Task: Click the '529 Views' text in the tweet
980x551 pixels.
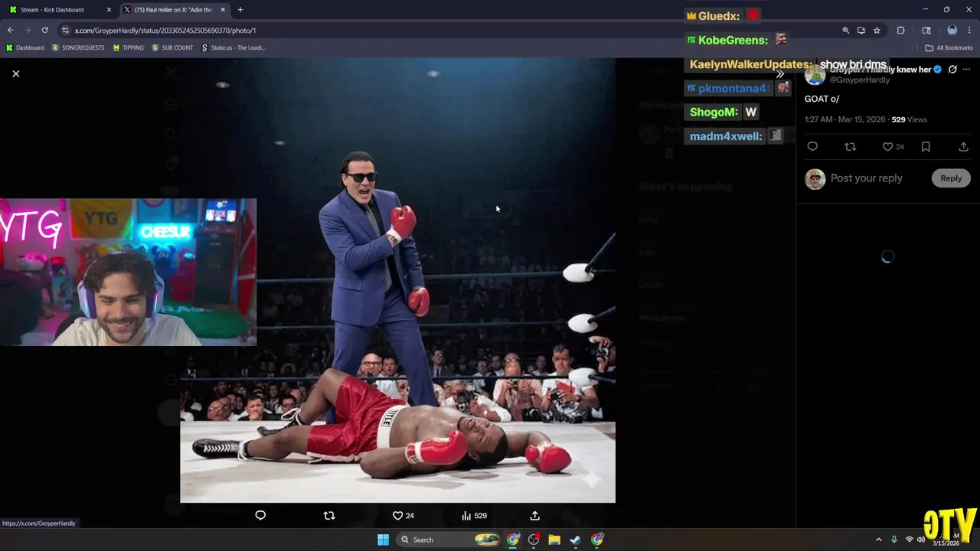Action: pos(910,119)
